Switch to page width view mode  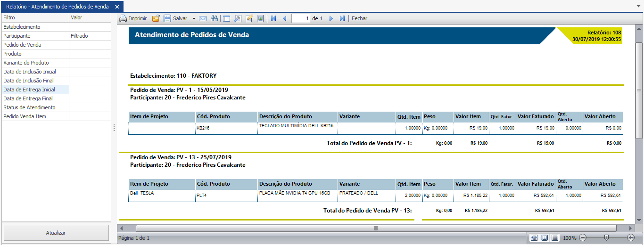534,238
